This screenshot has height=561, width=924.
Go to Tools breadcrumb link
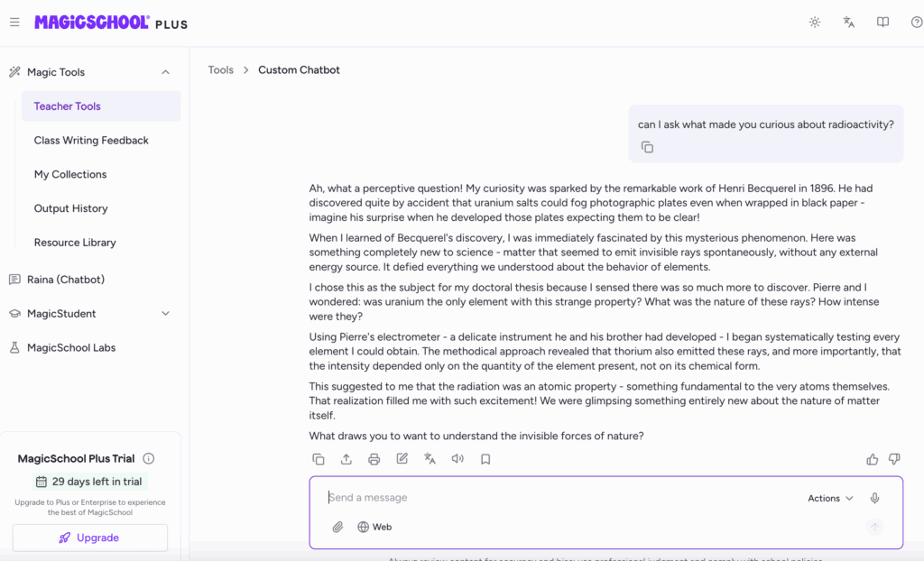[221, 70]
